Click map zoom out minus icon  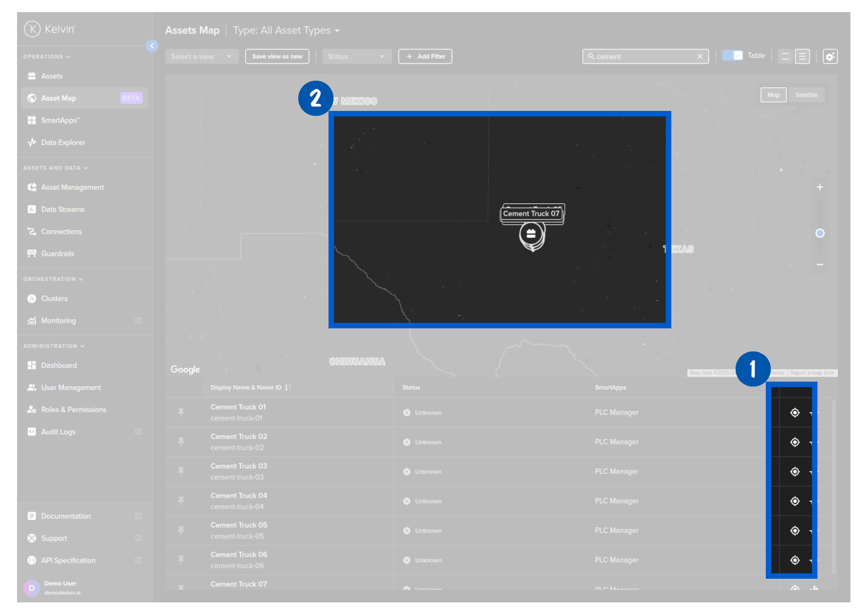(820, 265)
